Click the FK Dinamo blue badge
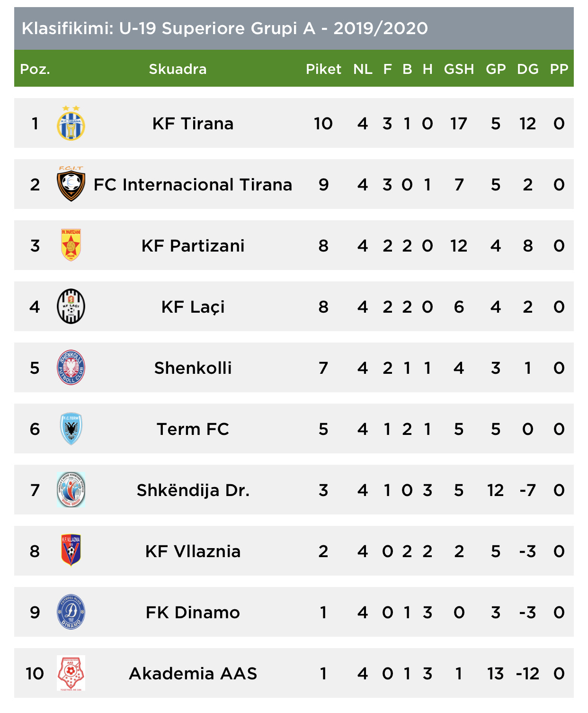The height and width of the screenshot is (713, 588). pyautogui.click(x=71, y=612)
